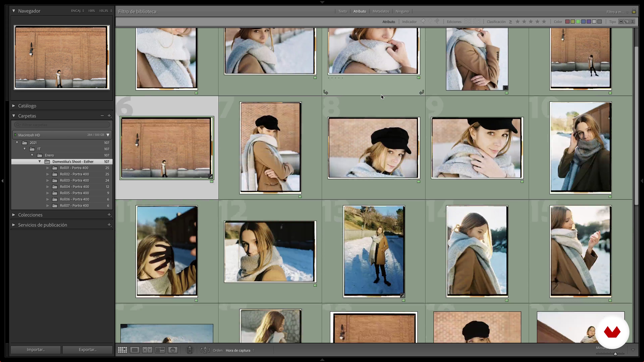
Task: Filter by flagged status indicator
Action: point(423,21)
